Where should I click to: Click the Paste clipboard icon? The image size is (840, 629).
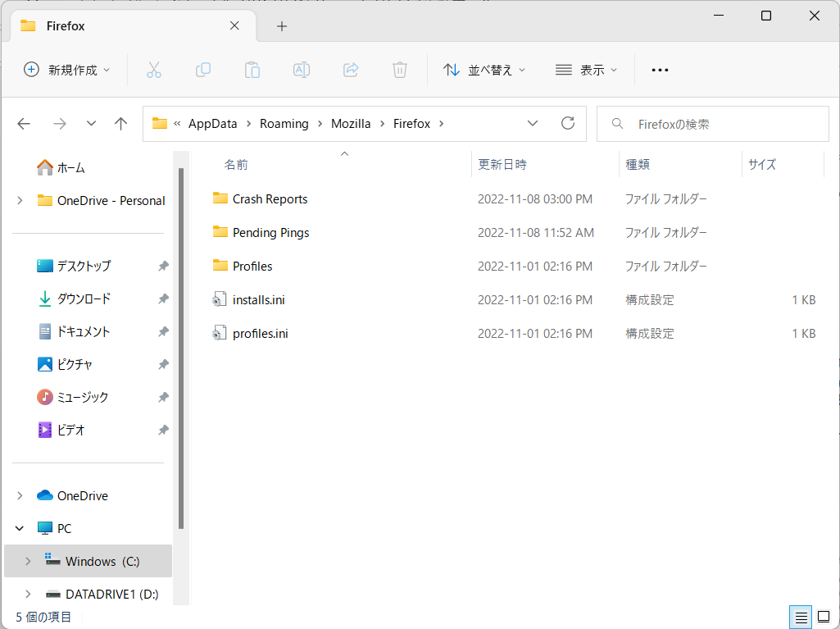click(252, 70)
